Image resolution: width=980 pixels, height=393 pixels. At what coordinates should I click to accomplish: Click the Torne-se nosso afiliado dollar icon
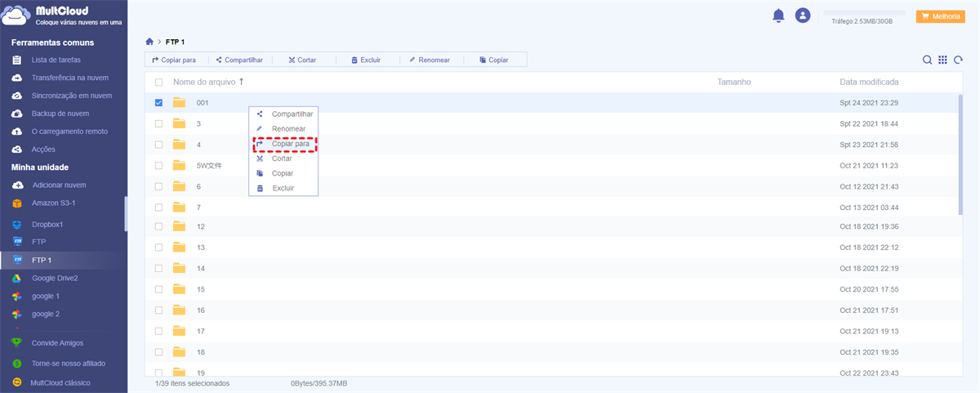[16, 363]
